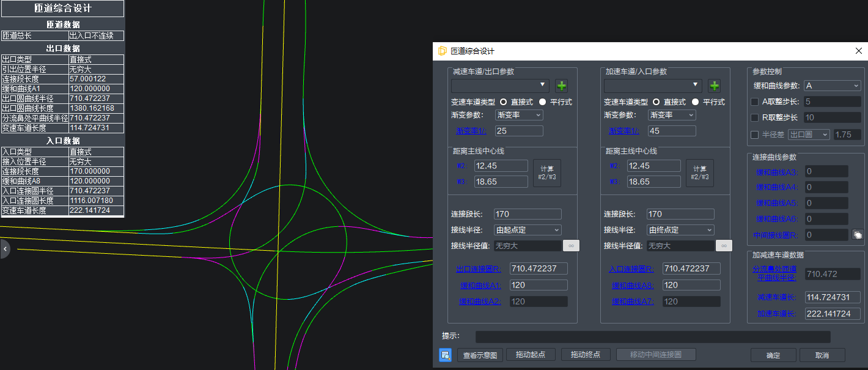Image resolution: width=868 pixels, height=370 pixels.
Task: Click the hand icon next to 中间接线圆R
Action: pos(858,235)
